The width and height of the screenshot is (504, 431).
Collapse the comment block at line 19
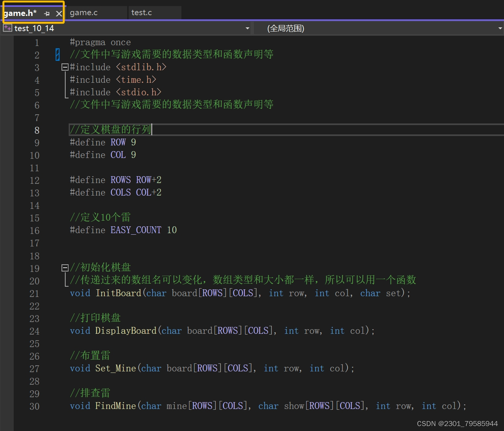point(65,268)
